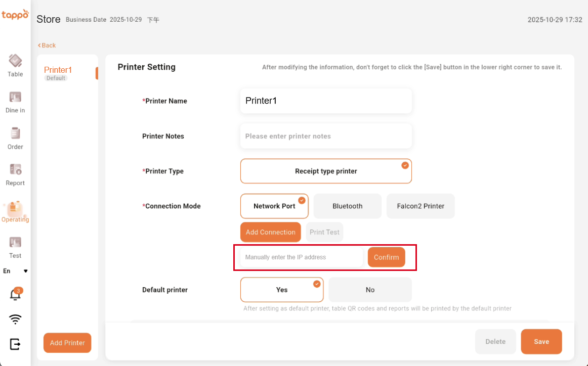
Task: Open the Dine in sidebar icon
Action: (15, 97)
